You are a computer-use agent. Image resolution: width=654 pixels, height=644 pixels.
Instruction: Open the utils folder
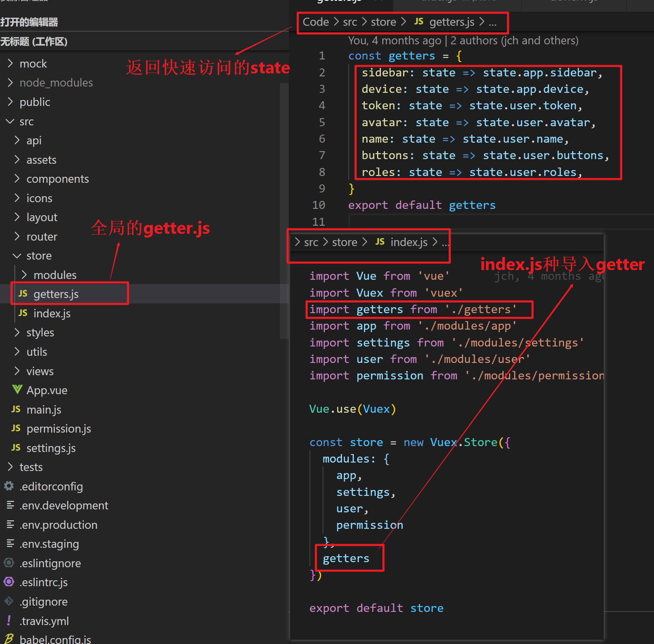(37, 352)
